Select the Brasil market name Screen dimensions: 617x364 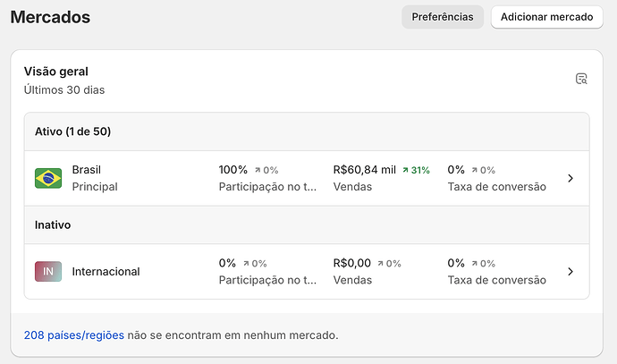(x=87, y=169)
